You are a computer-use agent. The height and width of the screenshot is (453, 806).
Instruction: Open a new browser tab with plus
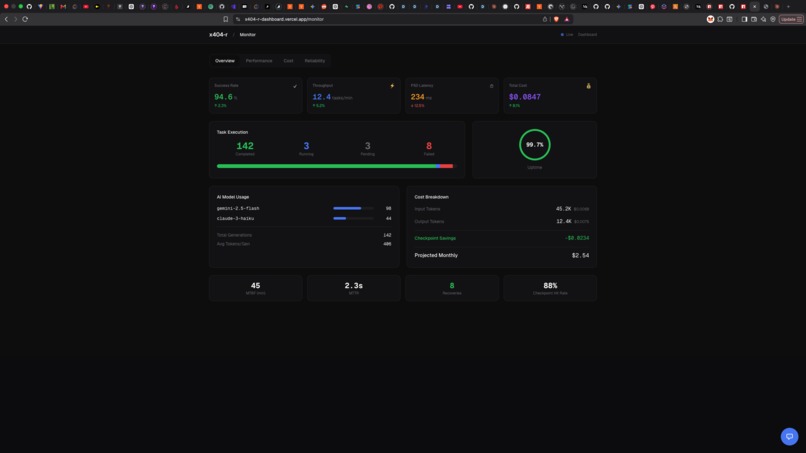pyautogui.click(x=788, y=7)
